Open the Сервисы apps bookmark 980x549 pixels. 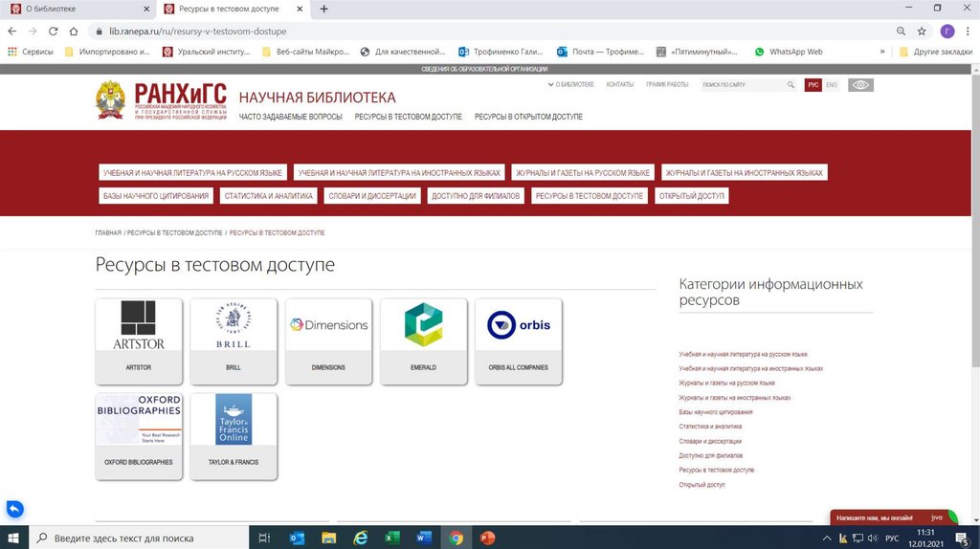pyautogui.click(x=30, y=52)
